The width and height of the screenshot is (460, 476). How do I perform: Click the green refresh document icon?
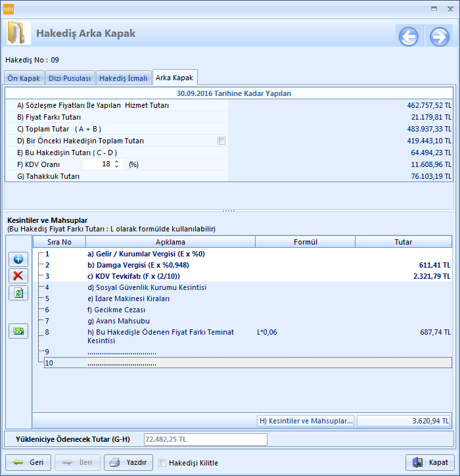[x=18, y=293]
